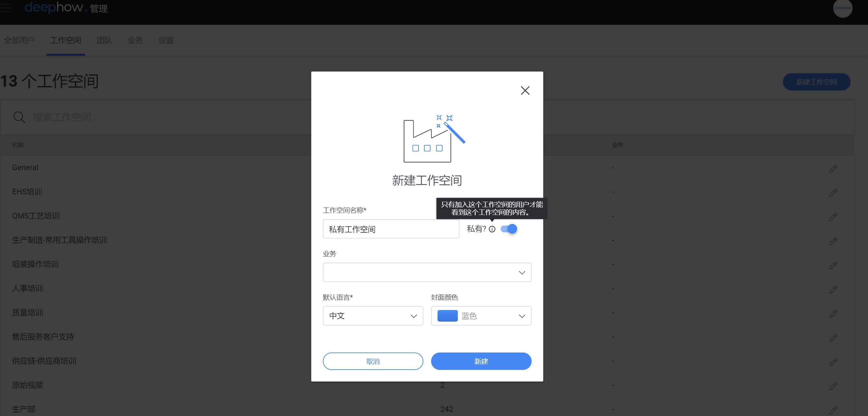Select the EHS培训 workspace row
The width and height of the screenshot is (868, 416).
(427, 192)
